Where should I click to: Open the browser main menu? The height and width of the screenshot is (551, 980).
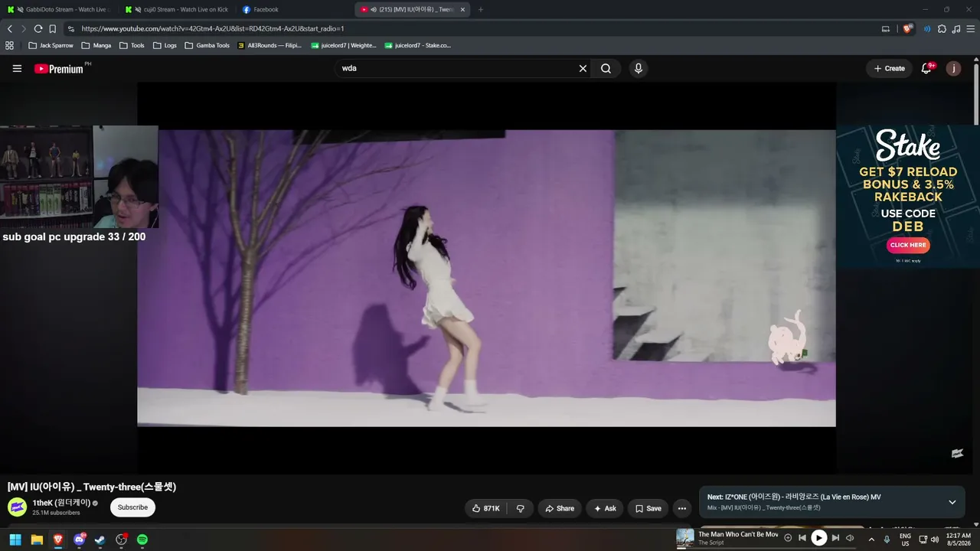[x=971, y=28]
